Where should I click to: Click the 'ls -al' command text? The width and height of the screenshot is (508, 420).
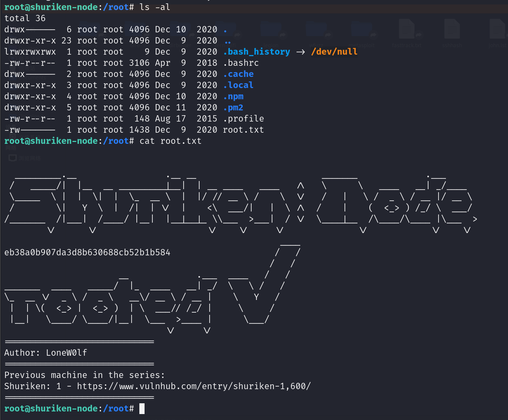pyautogui.click(x=155, y=7)
